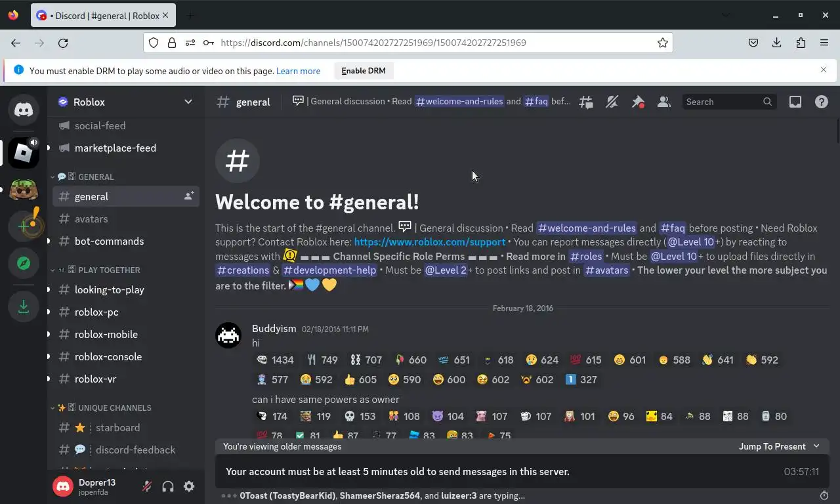The width and height of the screenshot is (840, 504).
Task: Click site lock icon in address bar
Action: (172, 43)
